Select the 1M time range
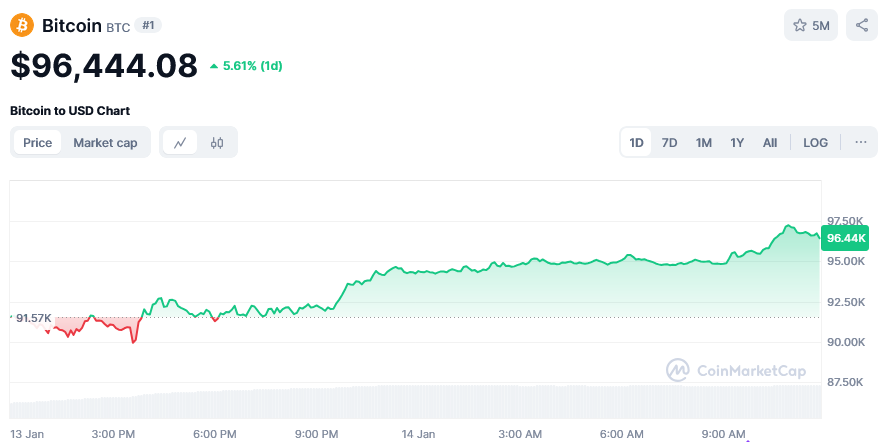The image size is (884, 442). (x=703, y=143)
